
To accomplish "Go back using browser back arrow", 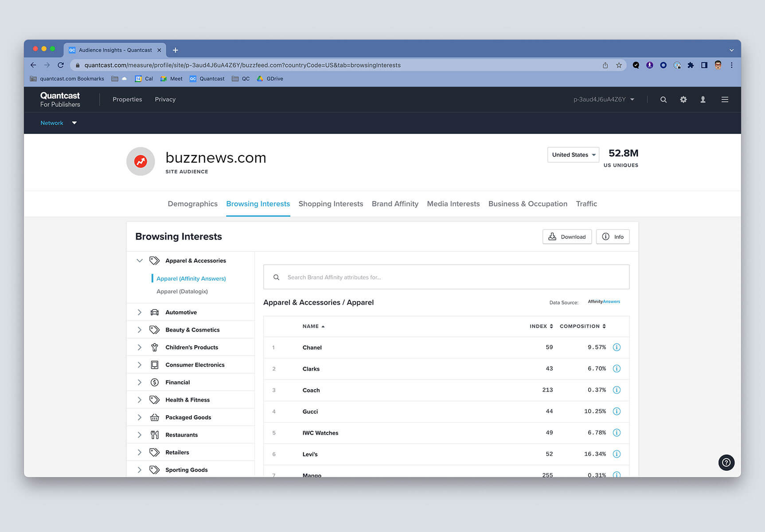I will pos(33,65).
